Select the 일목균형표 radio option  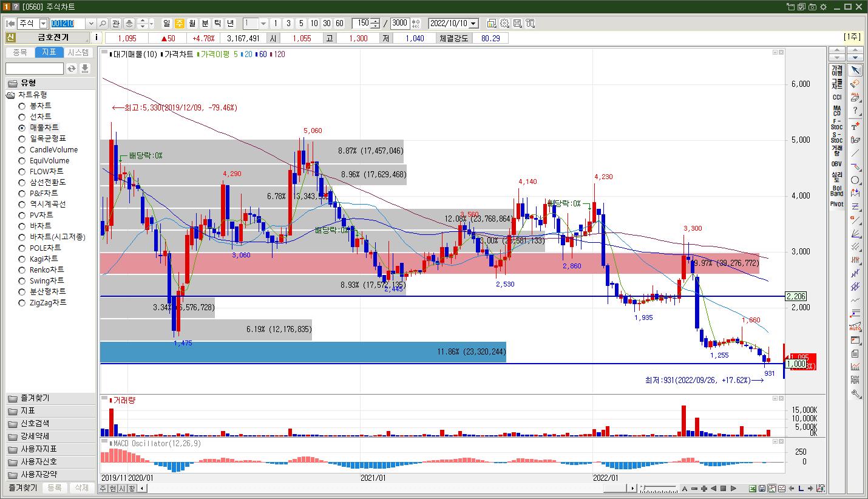(22, 138)
